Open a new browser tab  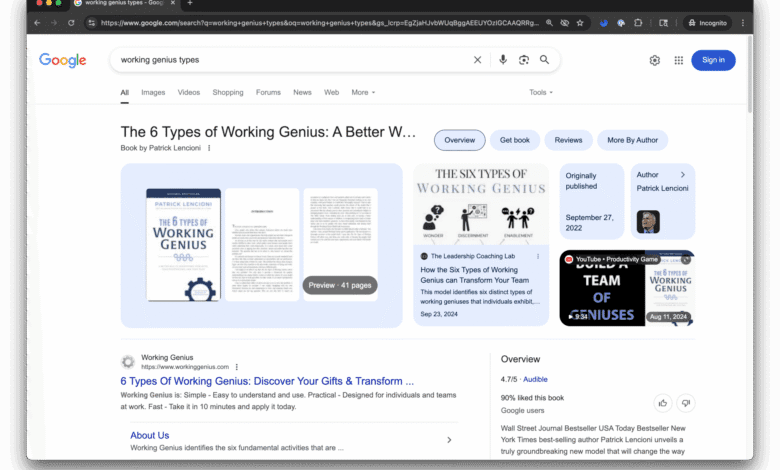pyautogui.click(x=190, y=3)
